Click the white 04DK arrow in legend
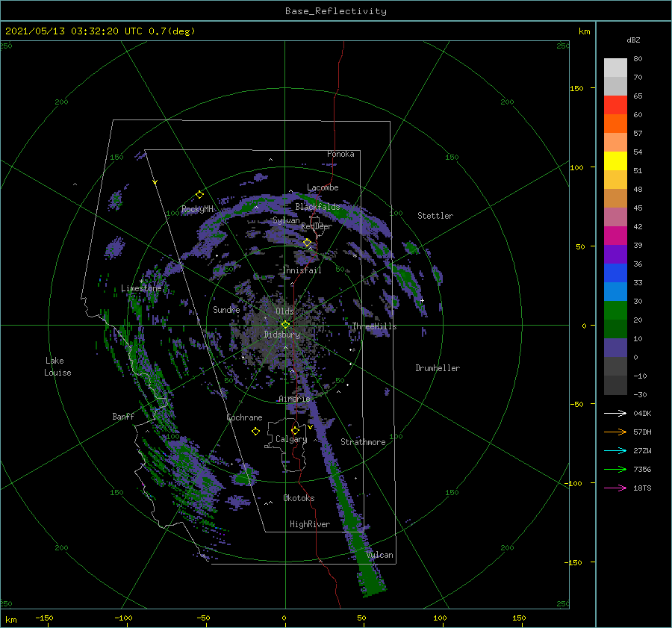672x628 pixels. [615, 413]
